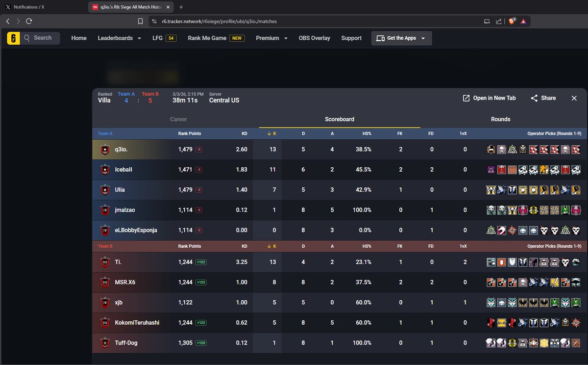Click Ti.'s first operator pick icon

[491, 262]
